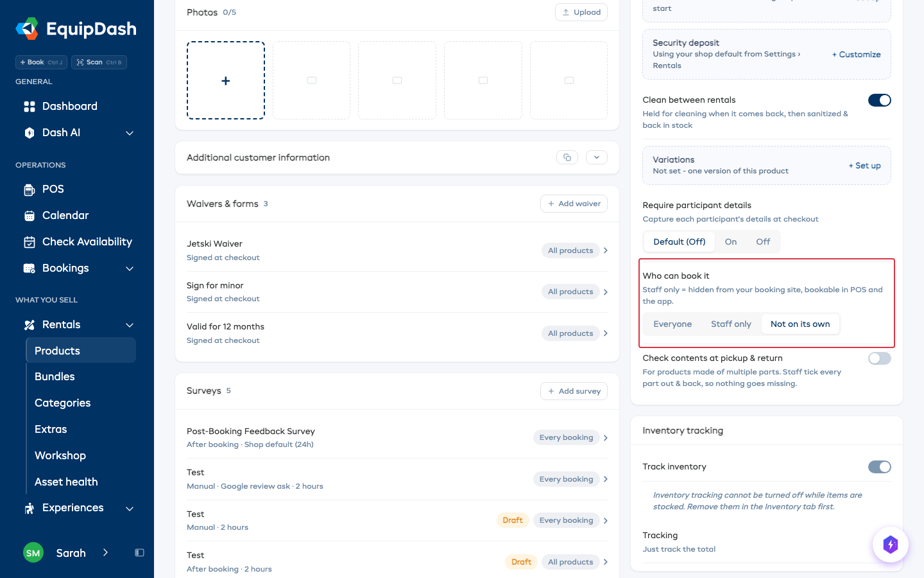Image resolution: width=924 pixels, height=578 pixels.
Task: Collapse the sidebar with the panel icon
Action: click(139, 553)
